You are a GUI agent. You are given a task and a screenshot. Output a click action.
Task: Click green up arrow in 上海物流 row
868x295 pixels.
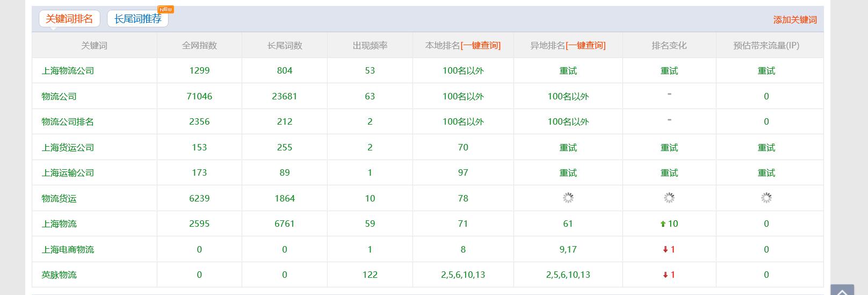(x=663, y=224)
